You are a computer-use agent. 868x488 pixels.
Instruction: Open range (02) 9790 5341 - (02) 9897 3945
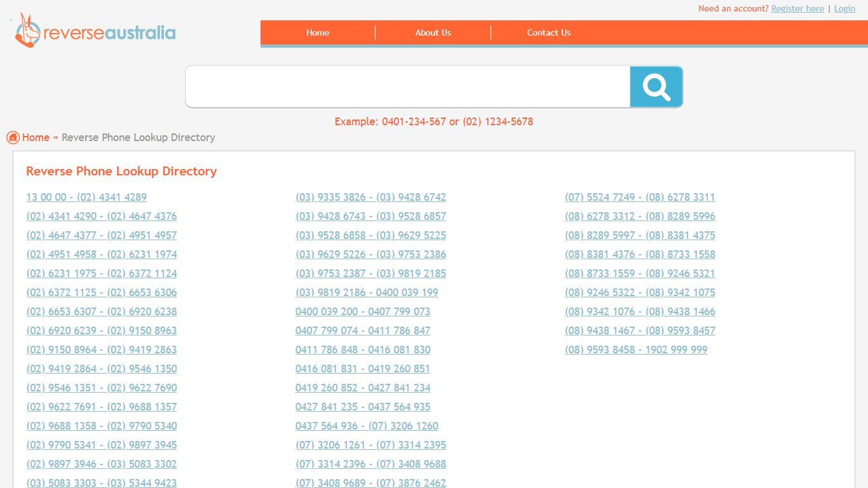pyautogui.click(x=102, y=445)
